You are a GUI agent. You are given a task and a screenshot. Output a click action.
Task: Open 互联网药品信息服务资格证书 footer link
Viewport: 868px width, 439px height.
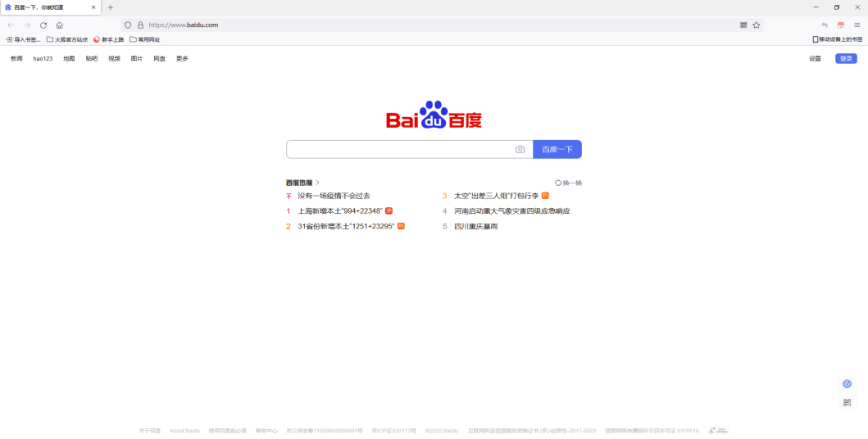(531, 431)
